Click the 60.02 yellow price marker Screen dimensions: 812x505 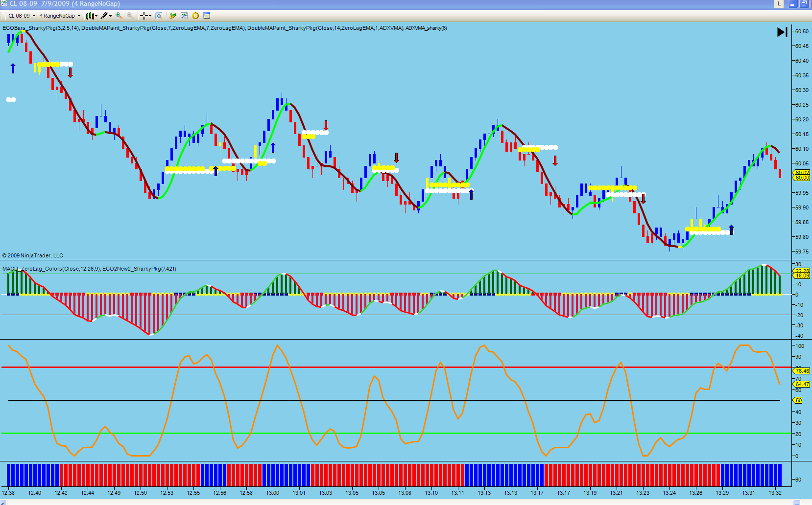coord(802,173)
